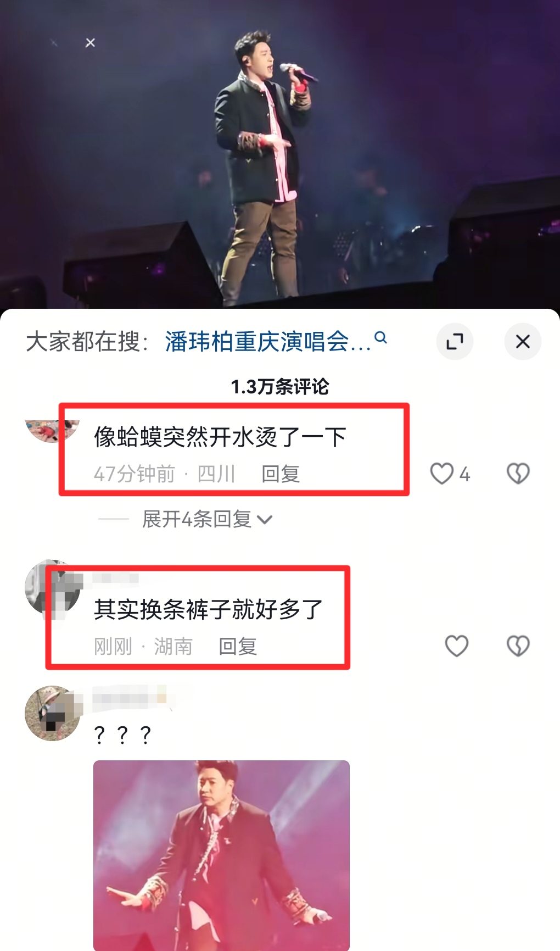Open avatar of the ？？？ commenter

(53, 713)
